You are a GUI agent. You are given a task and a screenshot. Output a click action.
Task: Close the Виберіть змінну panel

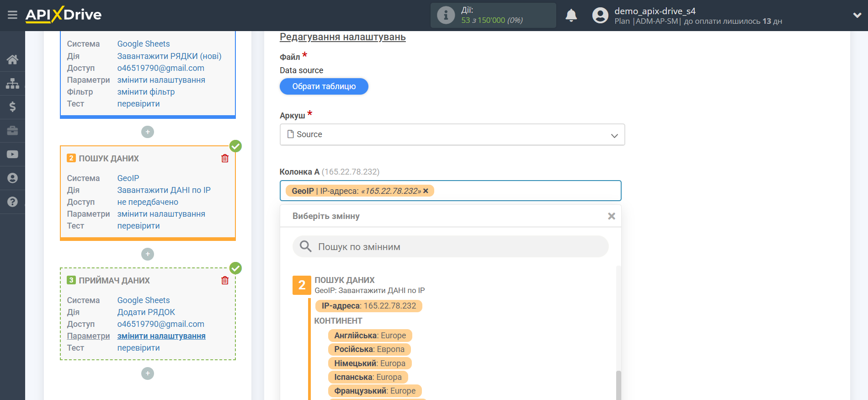(x=611, y=216)
